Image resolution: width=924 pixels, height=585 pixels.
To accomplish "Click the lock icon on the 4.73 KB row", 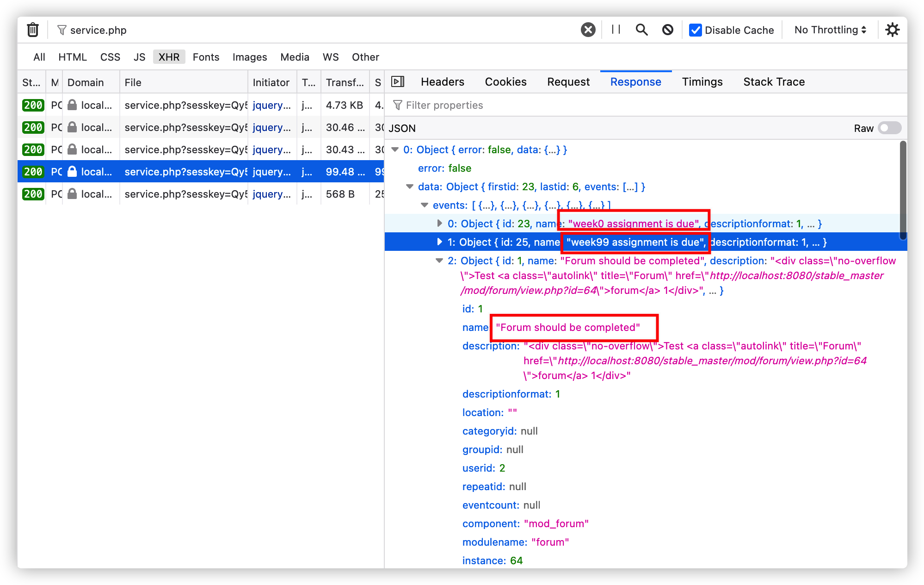I will coord(72,105).
